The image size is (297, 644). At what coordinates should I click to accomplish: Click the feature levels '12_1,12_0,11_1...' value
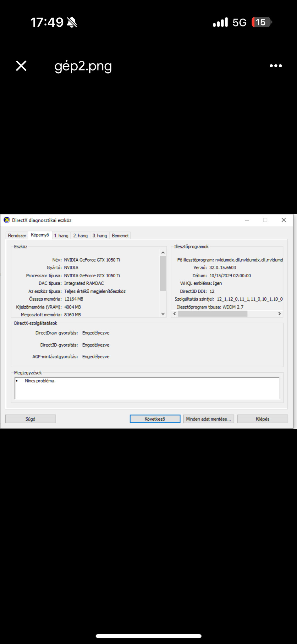click(x=250, y=299)
